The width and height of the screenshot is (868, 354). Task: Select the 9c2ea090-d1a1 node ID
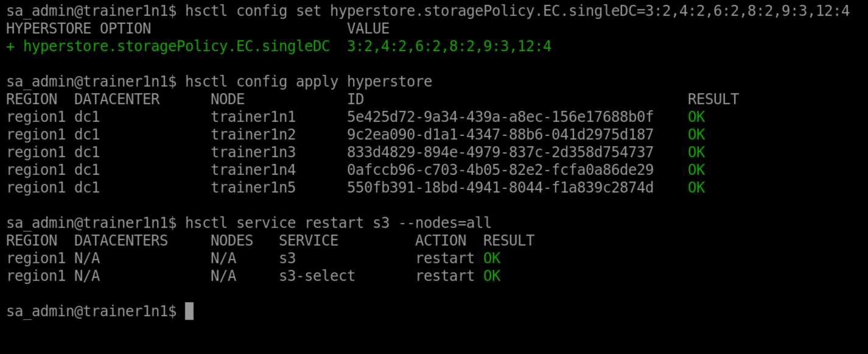click(x=500, y=135)
